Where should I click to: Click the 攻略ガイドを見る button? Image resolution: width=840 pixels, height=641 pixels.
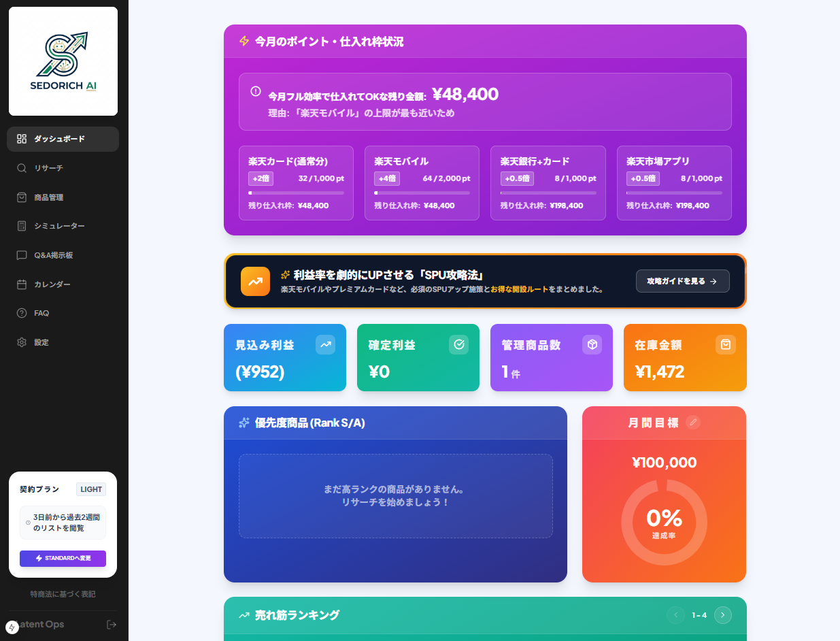(x=682, y=280)
